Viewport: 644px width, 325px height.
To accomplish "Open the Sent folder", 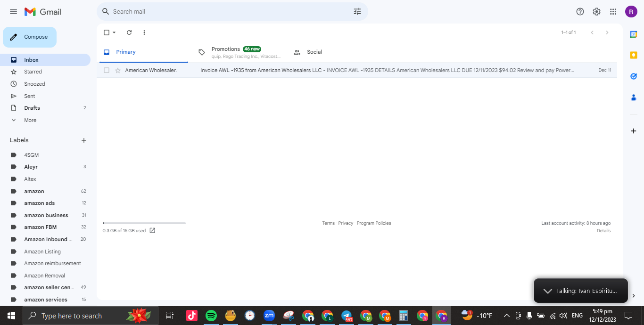I will pos(45,96).
